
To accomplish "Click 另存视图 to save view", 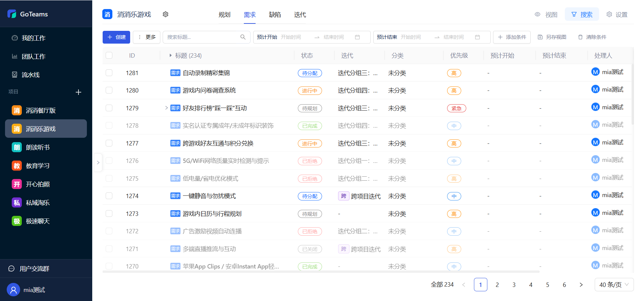I will tap(552, 37).
